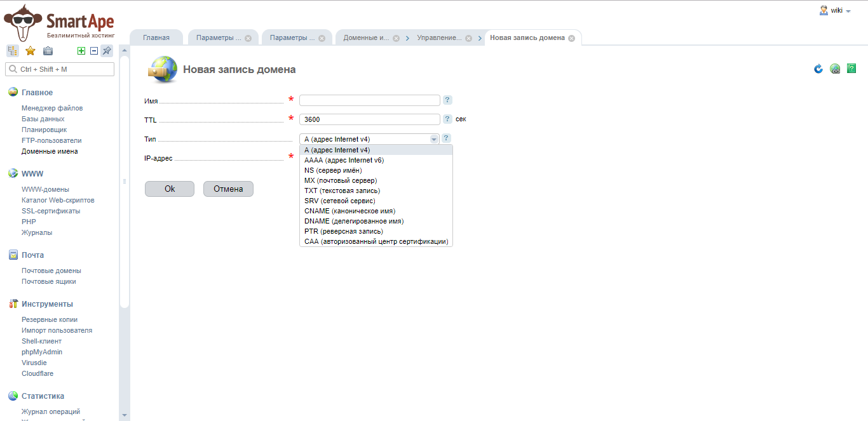
Task: Expand all menu sections with plus icon
Action: click(81, 51)
